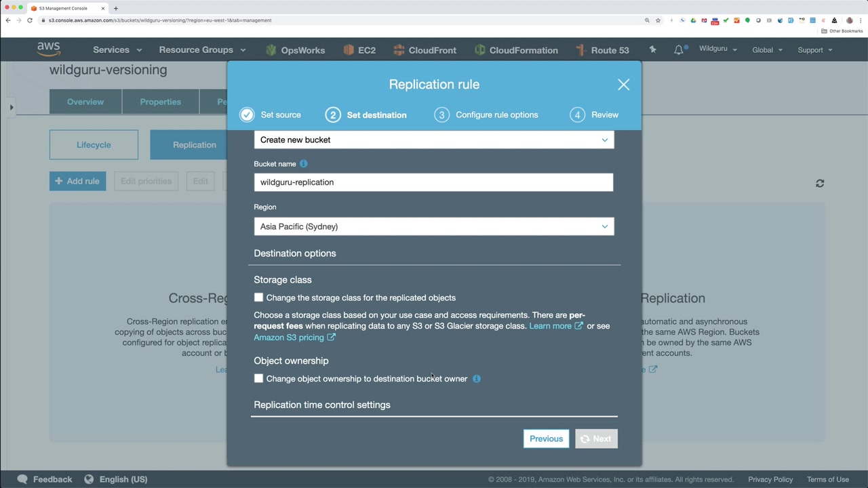Open a new browser tab

pos(116,8)
